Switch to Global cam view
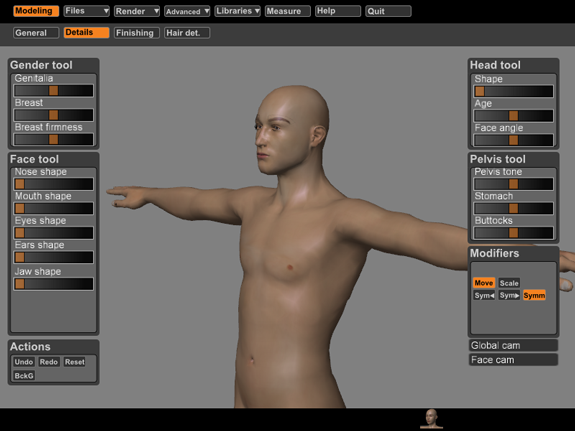Image resolution: width=575 pixels, height=431 pixels. [513, 346]
